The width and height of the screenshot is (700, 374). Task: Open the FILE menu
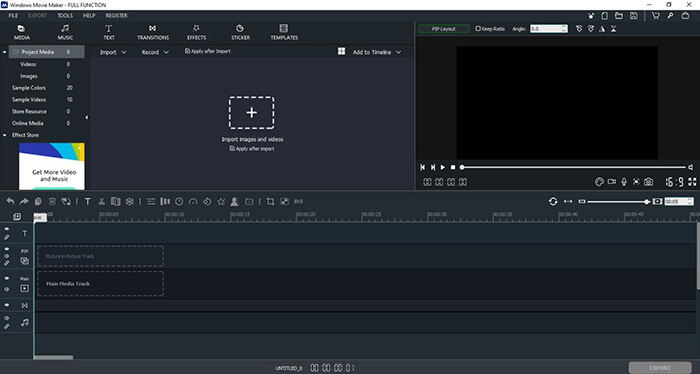[x=13, y=16]
